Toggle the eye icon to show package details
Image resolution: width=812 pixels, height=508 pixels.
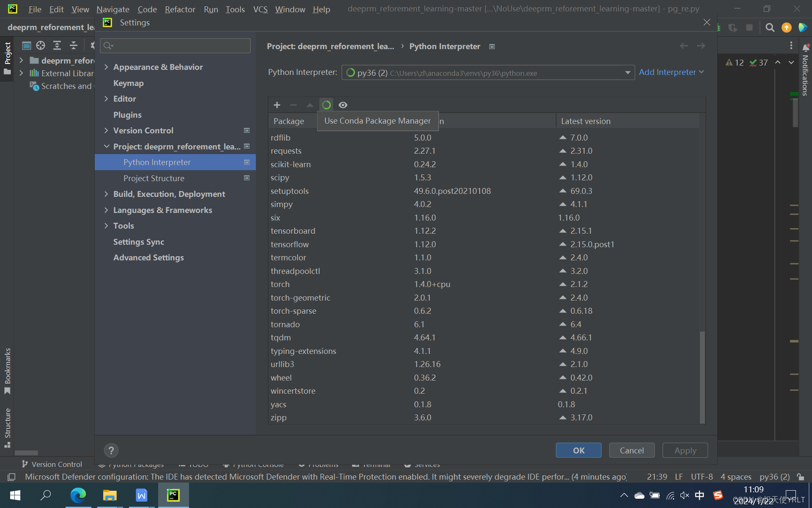click(x=343, y=105)
